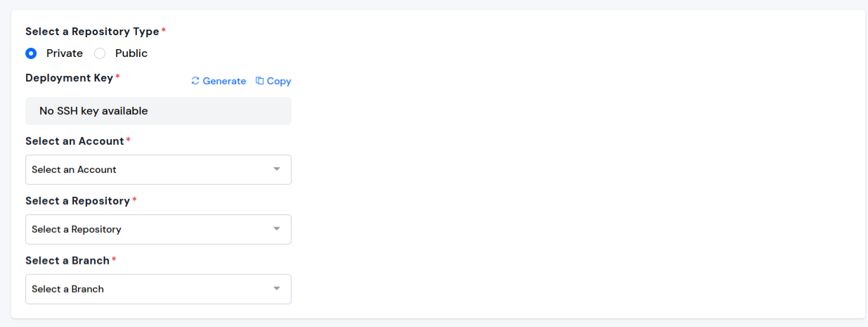Image resolution: width=868 pixels, height=327 pixels.
Task: Open the Select a Repository combo box
Action: click(158, 229)
